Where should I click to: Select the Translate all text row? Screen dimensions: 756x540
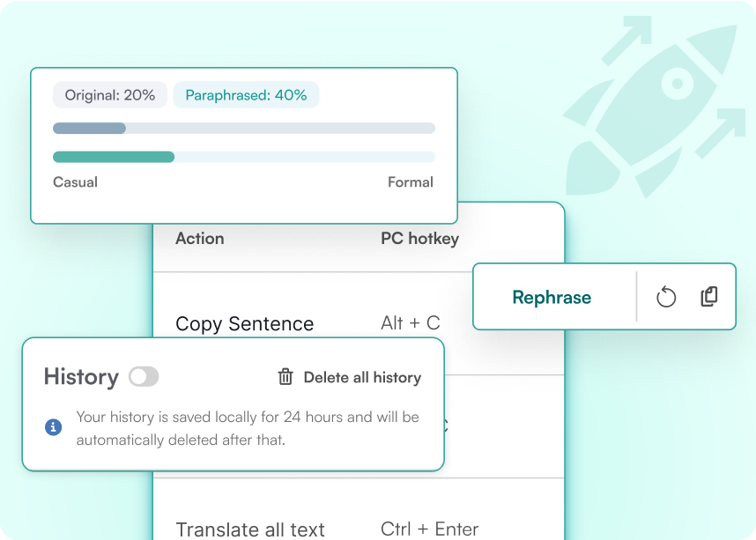tap(250, 529)
